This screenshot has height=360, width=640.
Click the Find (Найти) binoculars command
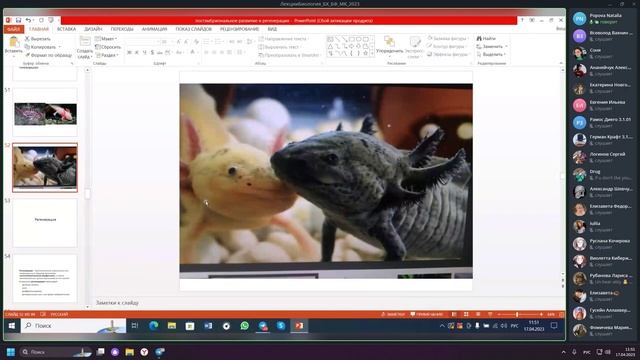(x=486, y=38)
